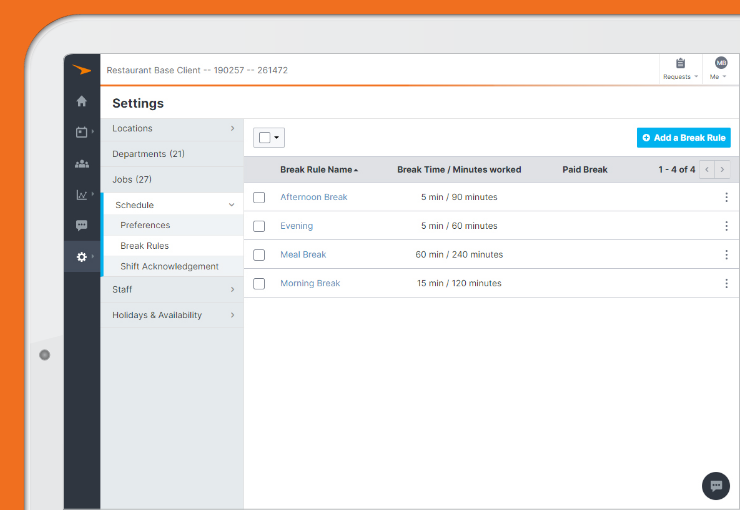This screenshot has width=740, height=510.
Task: Open the settings gear sidebar icon
Action: coord(82,257)
